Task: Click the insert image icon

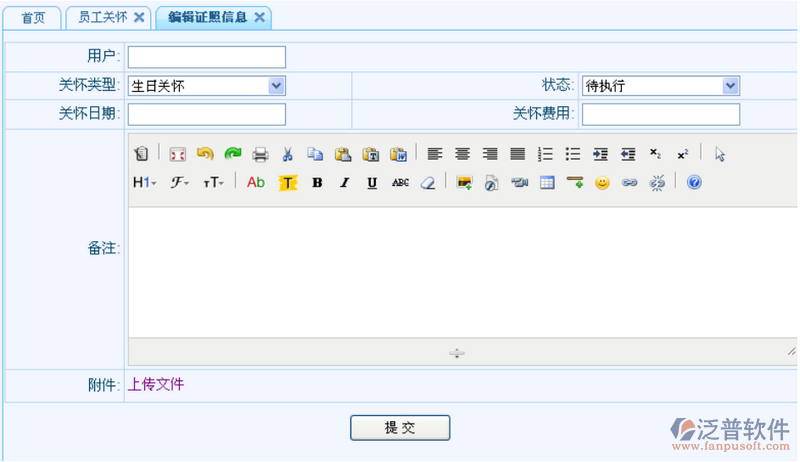Action: click(x=463, y=183)
